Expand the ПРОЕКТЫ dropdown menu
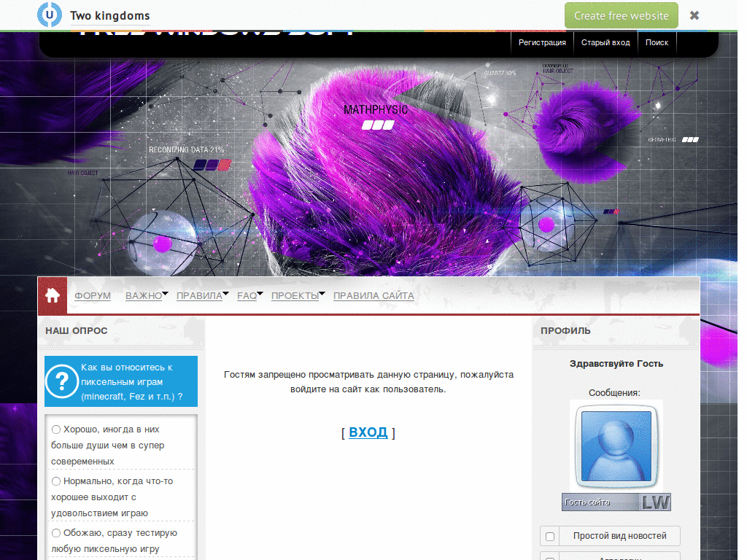Screen dimensions: 747x560 [298, 296]
